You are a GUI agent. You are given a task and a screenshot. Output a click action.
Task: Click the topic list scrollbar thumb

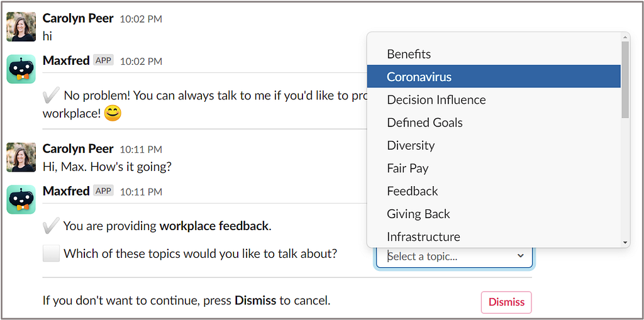point(625,80)
